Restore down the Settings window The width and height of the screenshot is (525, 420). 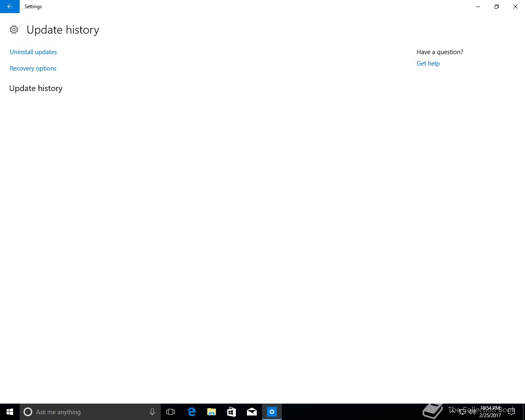point(497,7)
